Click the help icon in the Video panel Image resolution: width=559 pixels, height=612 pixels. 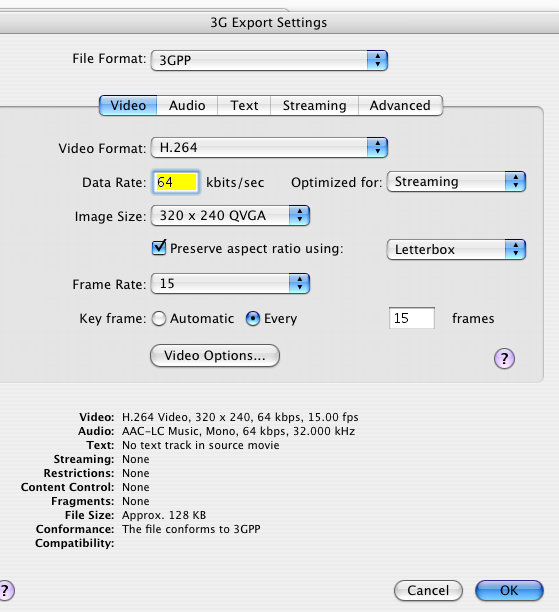[x=504, y=358]
